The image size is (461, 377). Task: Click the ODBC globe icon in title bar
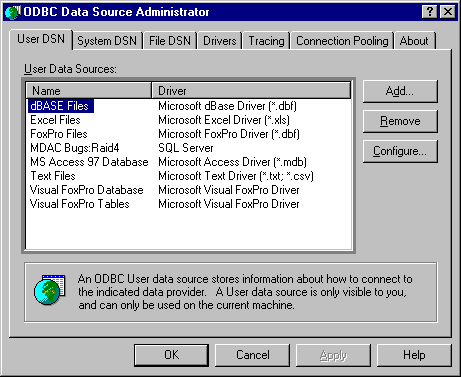point(13,12)
